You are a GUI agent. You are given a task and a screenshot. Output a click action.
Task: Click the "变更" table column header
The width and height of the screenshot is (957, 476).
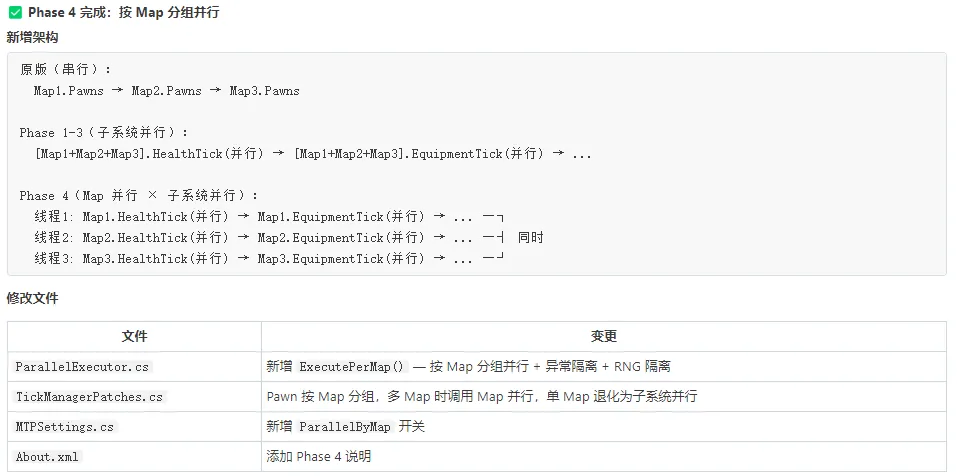coord(603,337)
